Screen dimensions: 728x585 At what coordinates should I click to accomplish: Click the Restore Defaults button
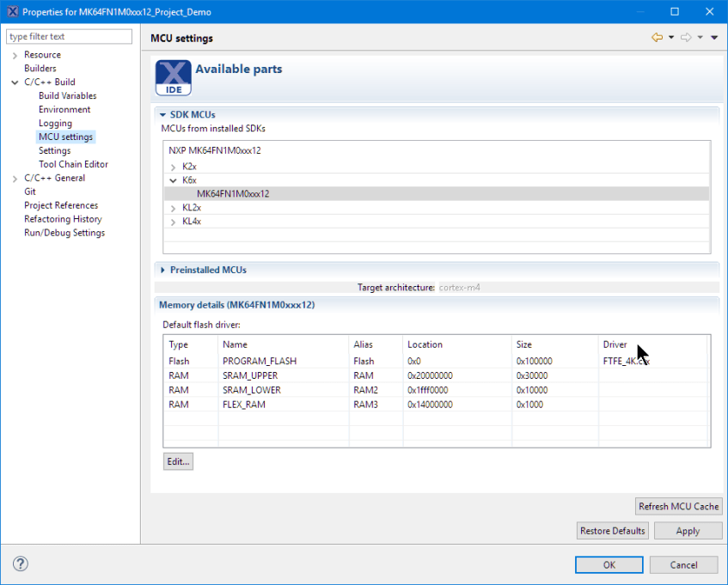click(x=612, y=531)
